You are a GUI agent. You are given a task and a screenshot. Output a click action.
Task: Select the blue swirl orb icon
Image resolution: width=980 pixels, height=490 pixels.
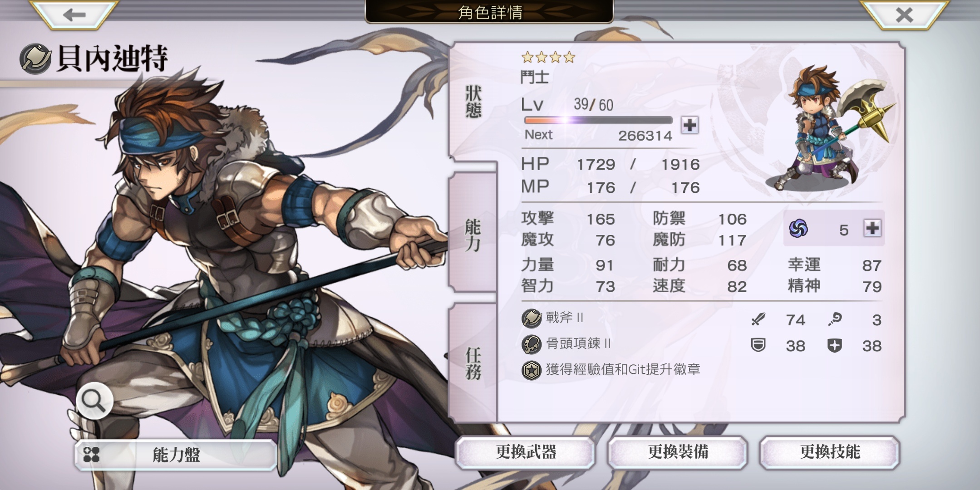pyautogui.click(x=798, y=228)
